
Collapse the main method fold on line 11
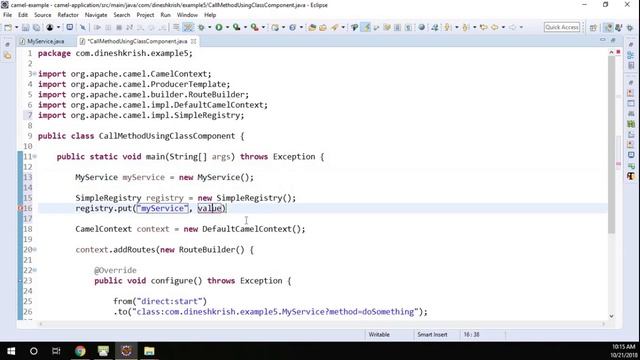(34, 157)
